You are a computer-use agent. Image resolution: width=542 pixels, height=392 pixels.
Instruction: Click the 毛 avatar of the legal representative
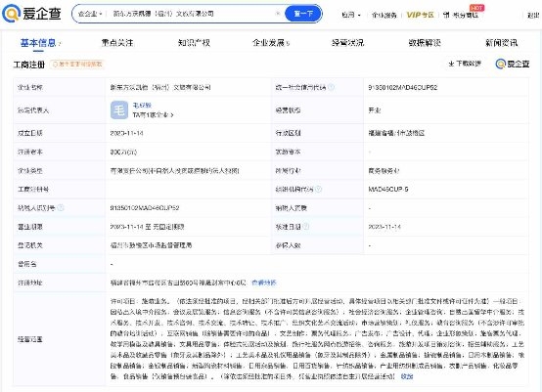point(119,110)
